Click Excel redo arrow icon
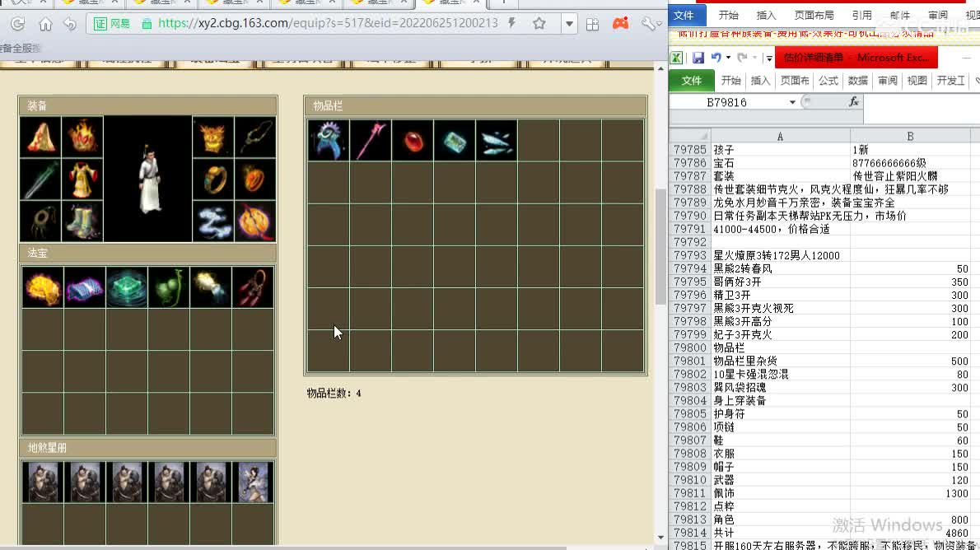 [742, 58]
